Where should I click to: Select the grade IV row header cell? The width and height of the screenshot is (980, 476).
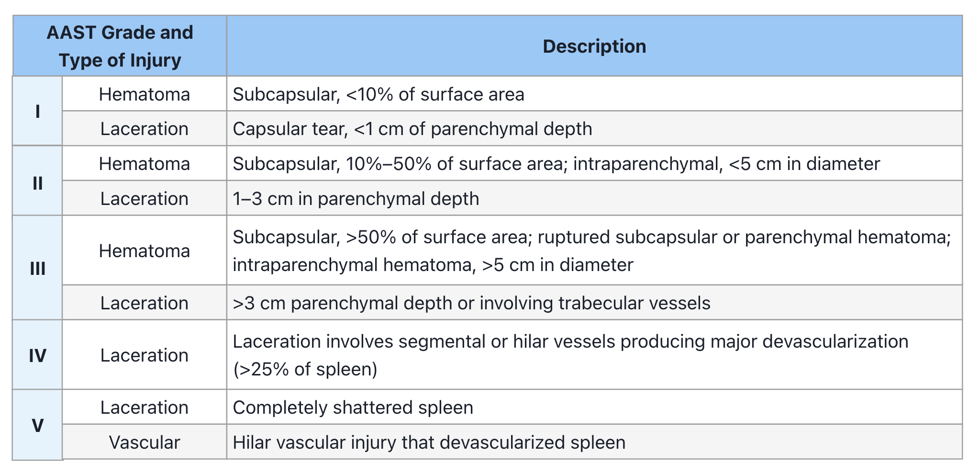pyautogui.click(x=37, y=355)
